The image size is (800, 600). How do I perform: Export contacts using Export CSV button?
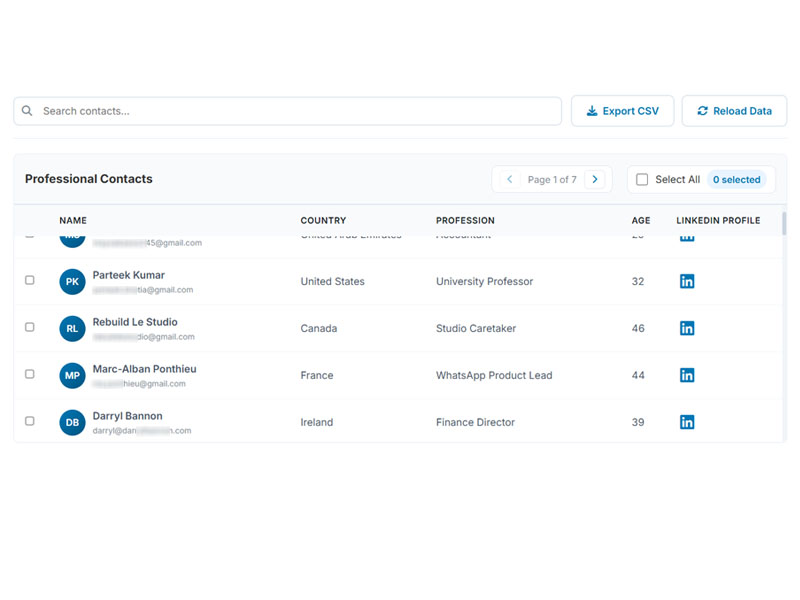coord(622,110)
